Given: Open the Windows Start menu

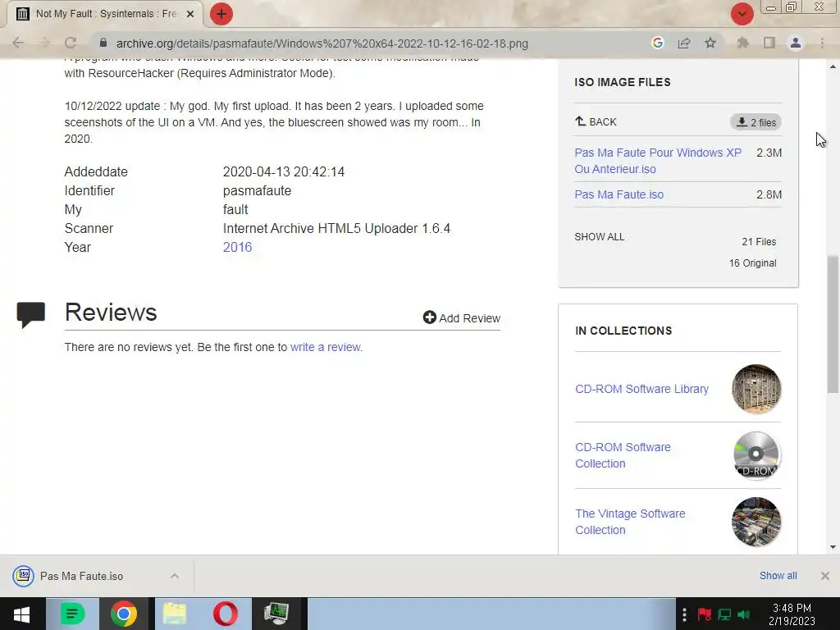Looking at the screenshot, I should [21, 614].
